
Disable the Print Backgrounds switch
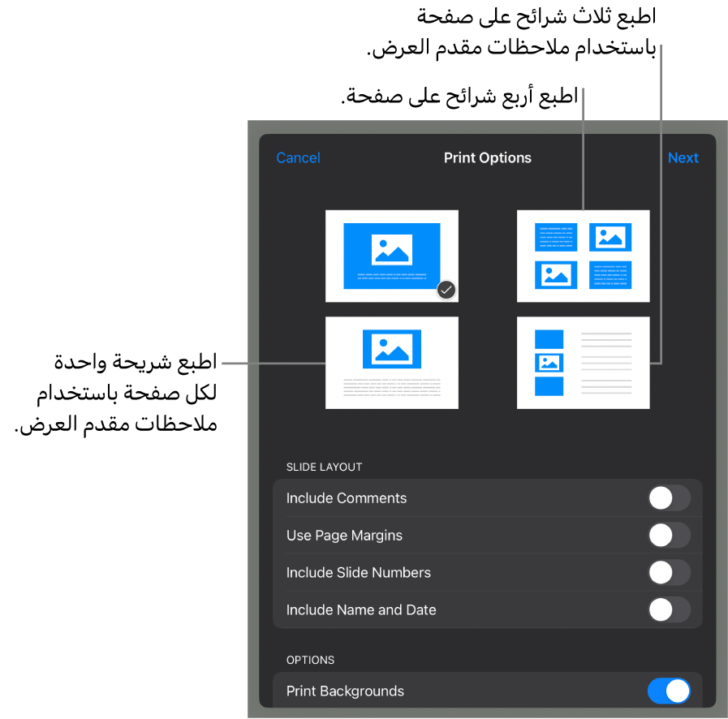(x=669, y=691)
